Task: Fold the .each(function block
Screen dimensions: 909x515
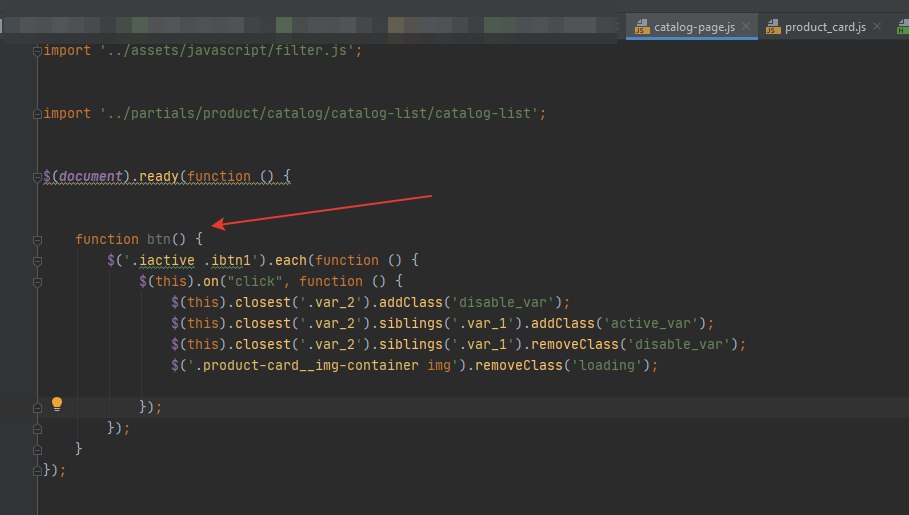Action: [37, 261]
